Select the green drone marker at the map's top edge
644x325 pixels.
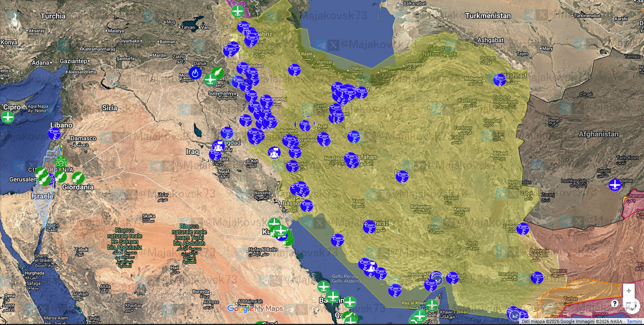point(238,11)
